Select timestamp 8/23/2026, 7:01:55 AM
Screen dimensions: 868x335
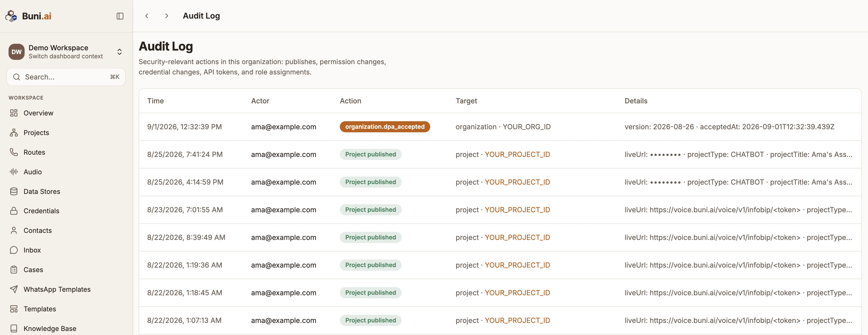pyautogui.click(x=185, y=210)
